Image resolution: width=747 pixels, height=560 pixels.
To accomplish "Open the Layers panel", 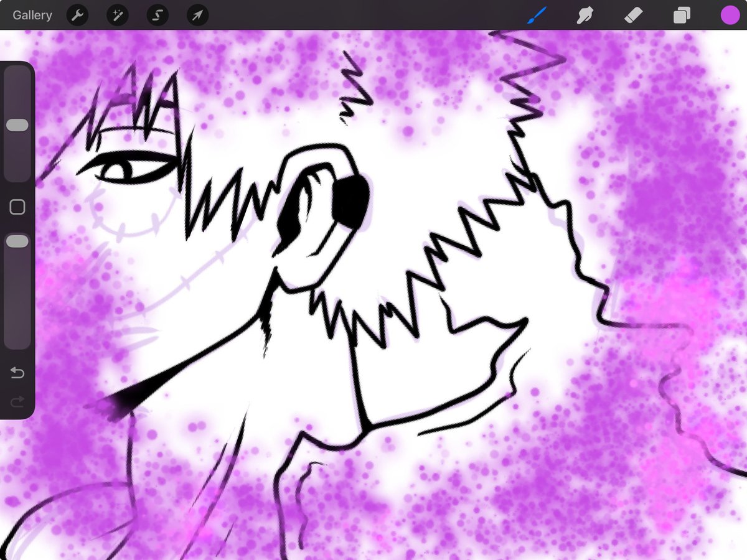I will [x=682, y=15].
